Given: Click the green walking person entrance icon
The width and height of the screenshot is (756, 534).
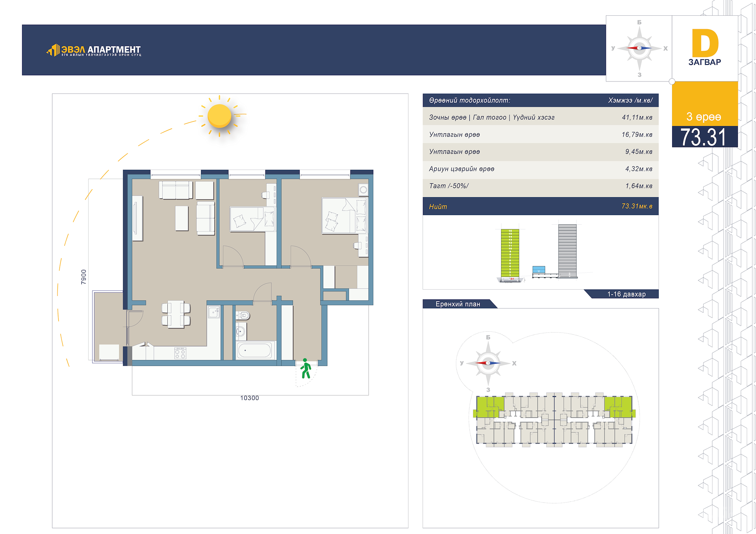Looking at the screenshot, I should point(306,368).
